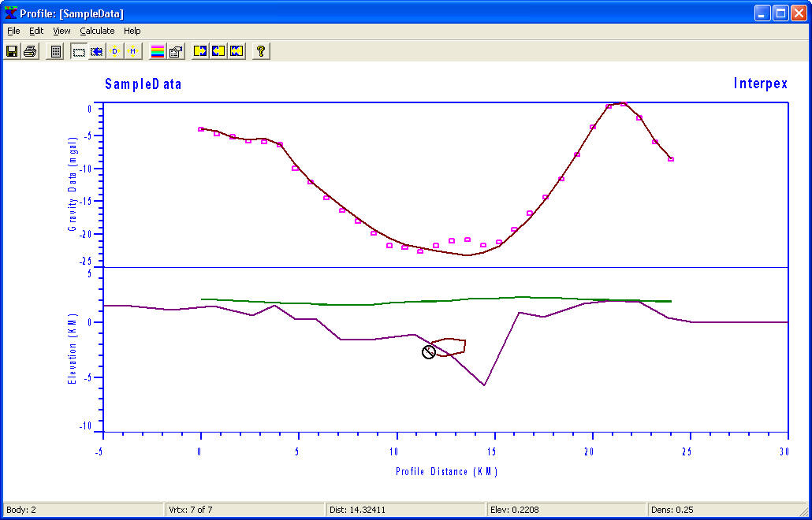
Task: Click the 'Interpex' label on plot
Action: coord(761,84)
